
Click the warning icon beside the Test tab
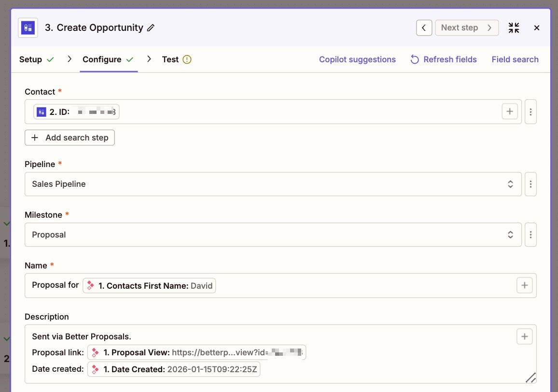tap(187, 59)
